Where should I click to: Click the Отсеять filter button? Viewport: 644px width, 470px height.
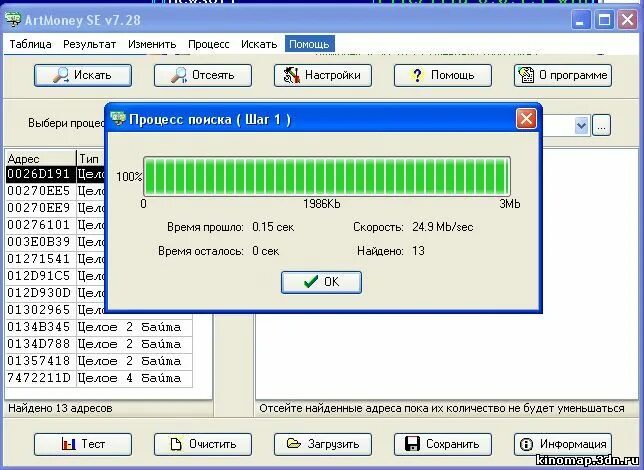click(x=203, y=75)
